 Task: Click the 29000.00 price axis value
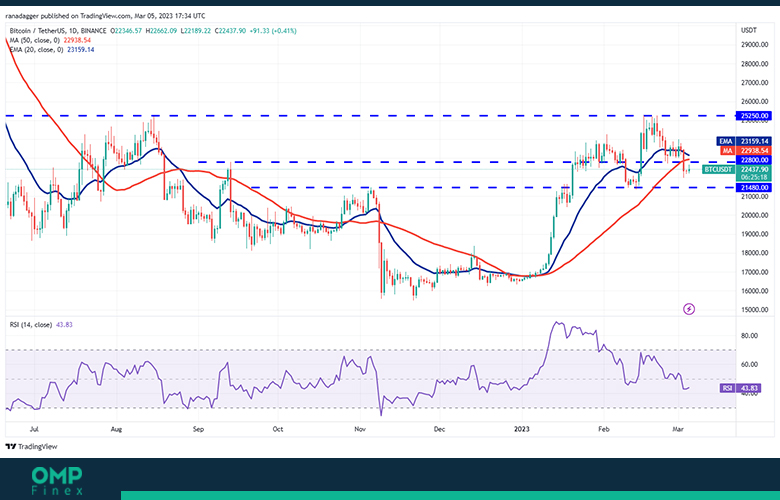pos(755,45)
